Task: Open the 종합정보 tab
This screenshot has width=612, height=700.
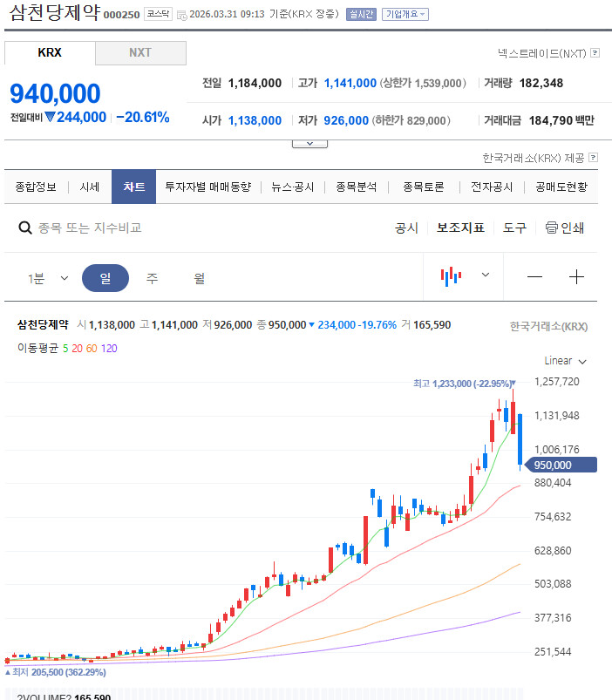Action: coord(36,187)
